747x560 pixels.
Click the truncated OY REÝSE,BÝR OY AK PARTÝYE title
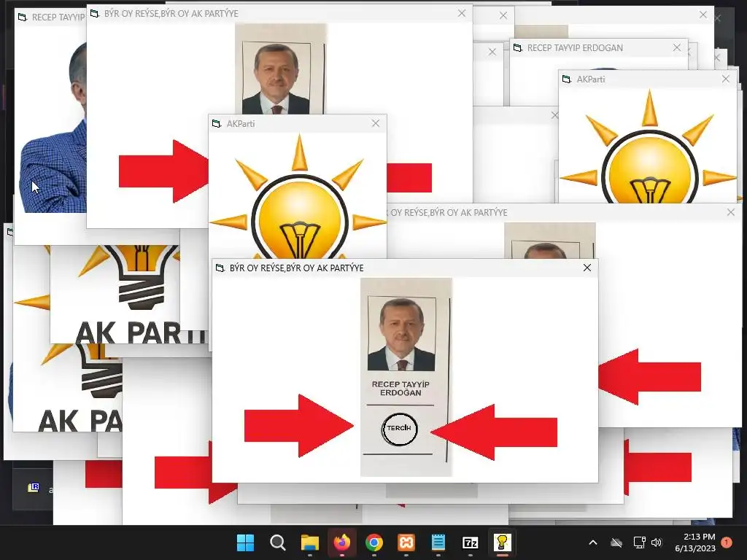coord(449,212)
